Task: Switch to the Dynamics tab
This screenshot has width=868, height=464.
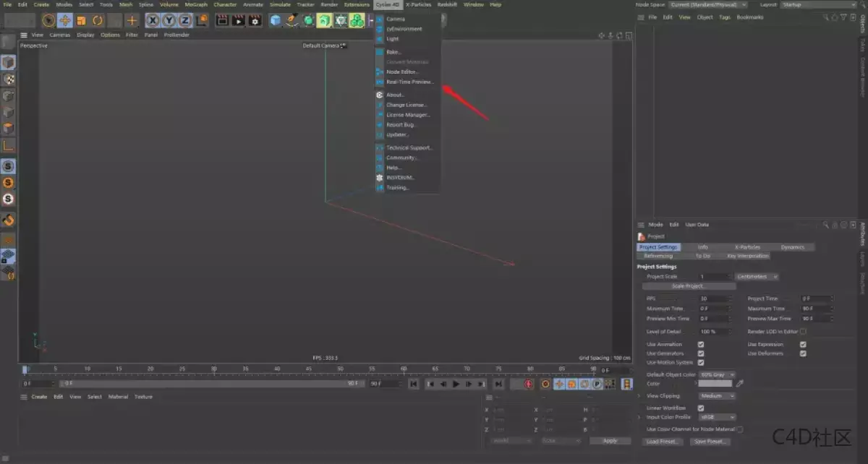Action: (x=794, y=246)
